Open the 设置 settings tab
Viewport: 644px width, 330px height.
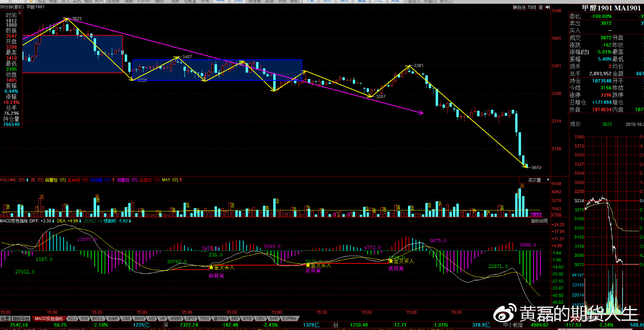tap(5, 319)
